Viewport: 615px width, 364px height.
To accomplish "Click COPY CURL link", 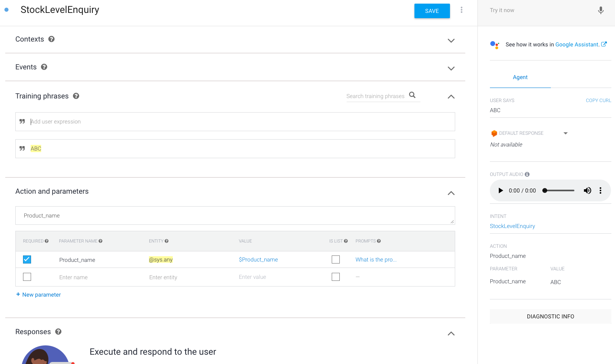I will click(598, 100).
